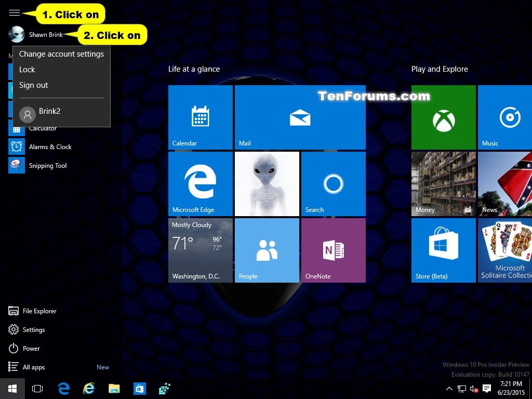
Task: Open the Store (Beta) tile
Action: pyautogui.click(x=444, y=250)
